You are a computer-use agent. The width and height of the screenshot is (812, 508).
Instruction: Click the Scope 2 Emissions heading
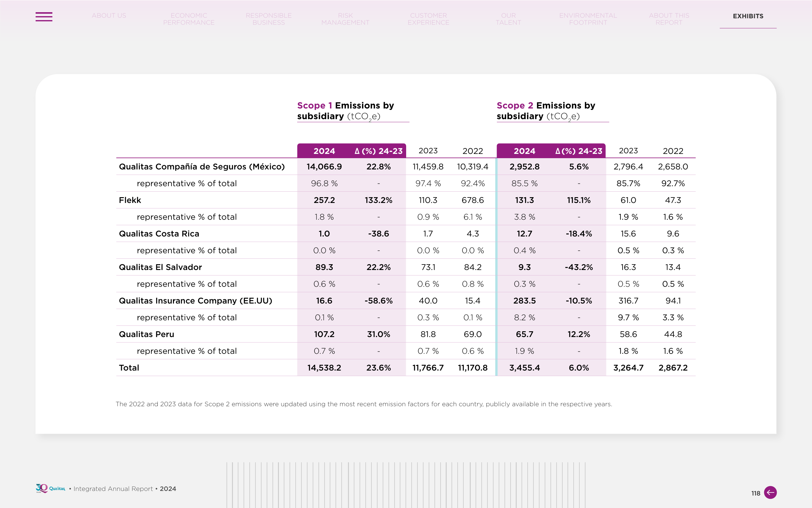[x=546, y=111]
